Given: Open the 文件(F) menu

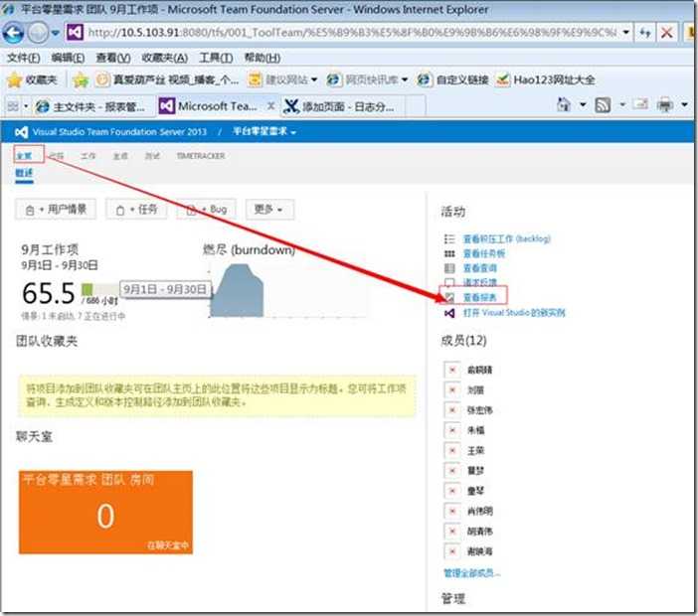Looking at the screenshot, I should tap(24, 58).
